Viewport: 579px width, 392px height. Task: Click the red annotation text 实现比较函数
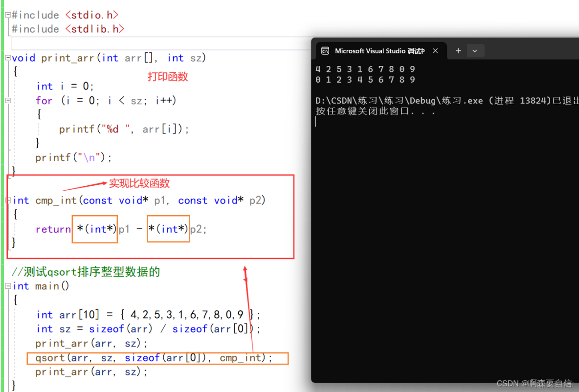(138, 183)
